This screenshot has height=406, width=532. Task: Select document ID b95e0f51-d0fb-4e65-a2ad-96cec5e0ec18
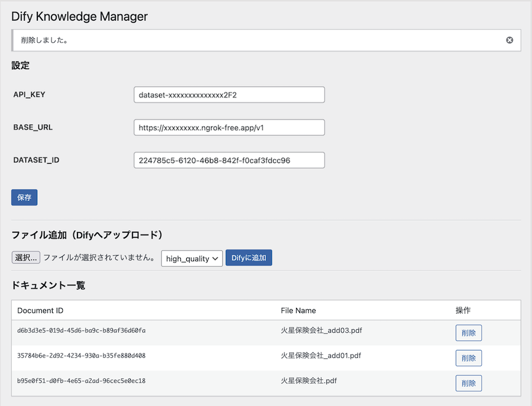(82, 381)
